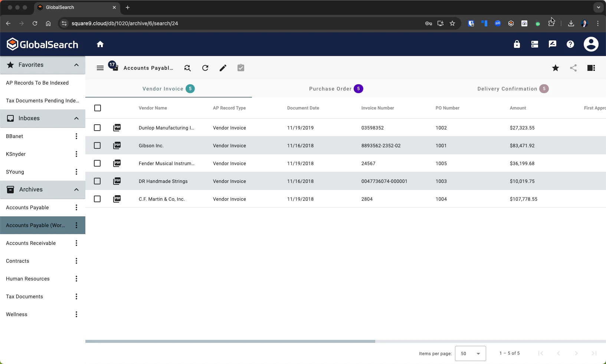Screen dimensions: 606x364
Task: Collapse the Archives section
Action: coord(76,190)
